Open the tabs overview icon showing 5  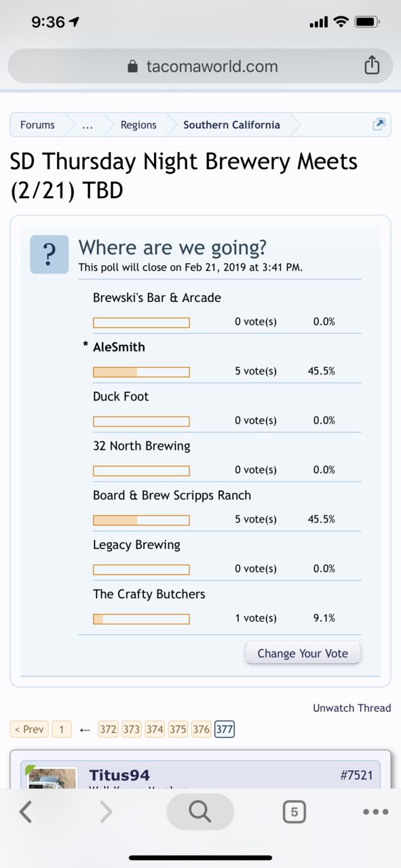(x=294, y=812)
